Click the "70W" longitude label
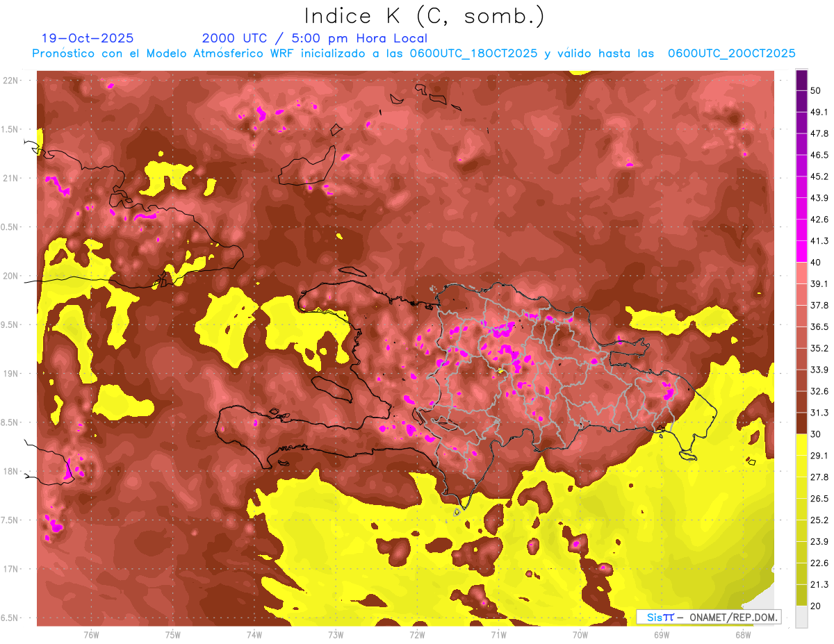 pyautogui.click(x=580, y=635)
